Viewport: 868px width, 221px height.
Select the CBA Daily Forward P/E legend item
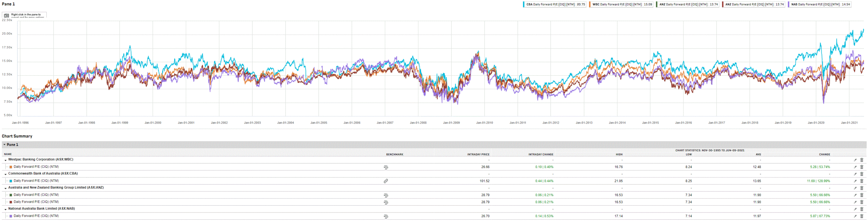[555, 4]
